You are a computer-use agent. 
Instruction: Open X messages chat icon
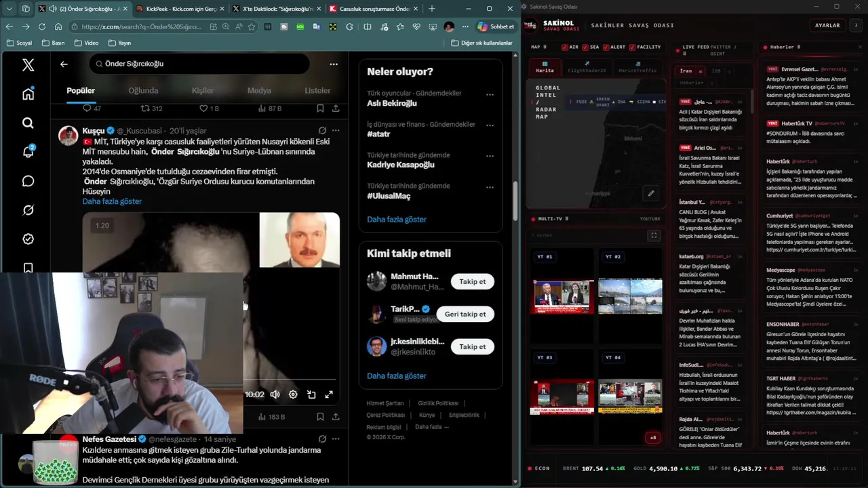(x=28, y=181)
